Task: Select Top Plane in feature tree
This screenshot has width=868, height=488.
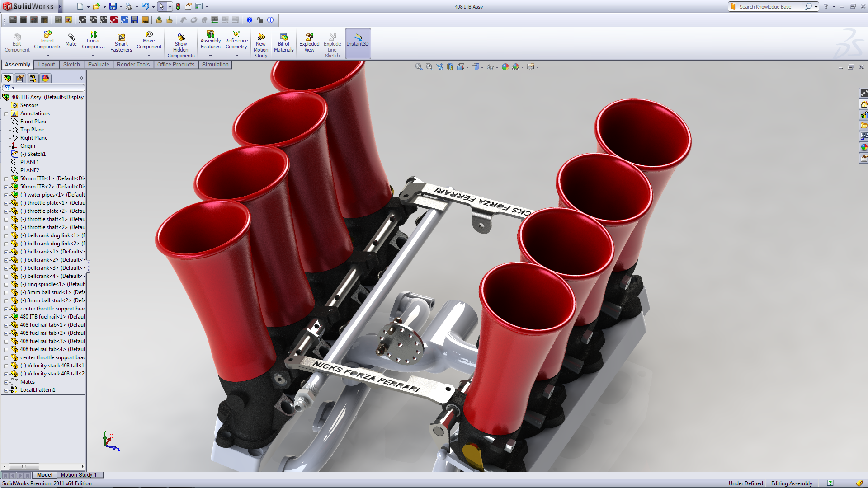Action: [x=32, y=130]
